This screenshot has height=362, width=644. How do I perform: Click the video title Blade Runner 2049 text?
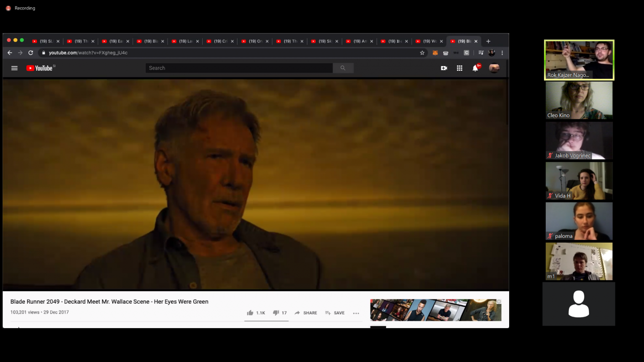[x=109, y=301]
